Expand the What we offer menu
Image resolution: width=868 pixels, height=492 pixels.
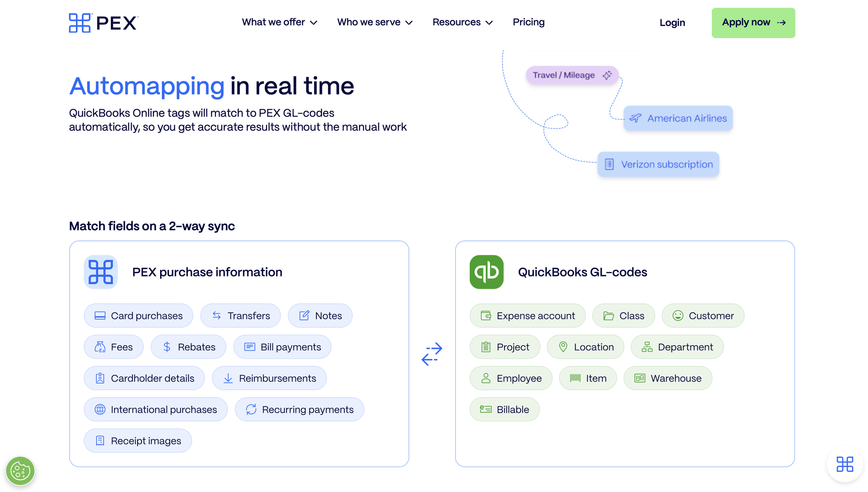[279, 22]
